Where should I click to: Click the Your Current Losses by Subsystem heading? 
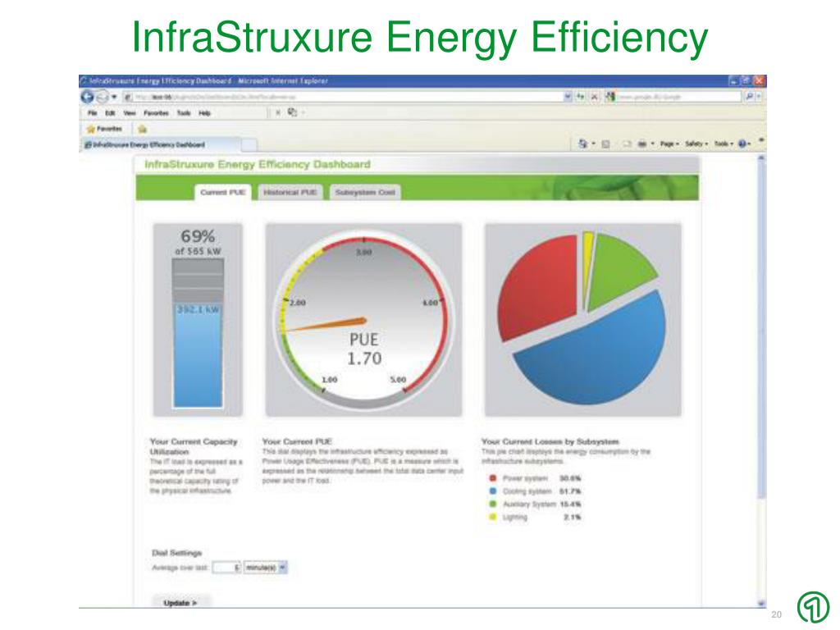coord(550,441)
